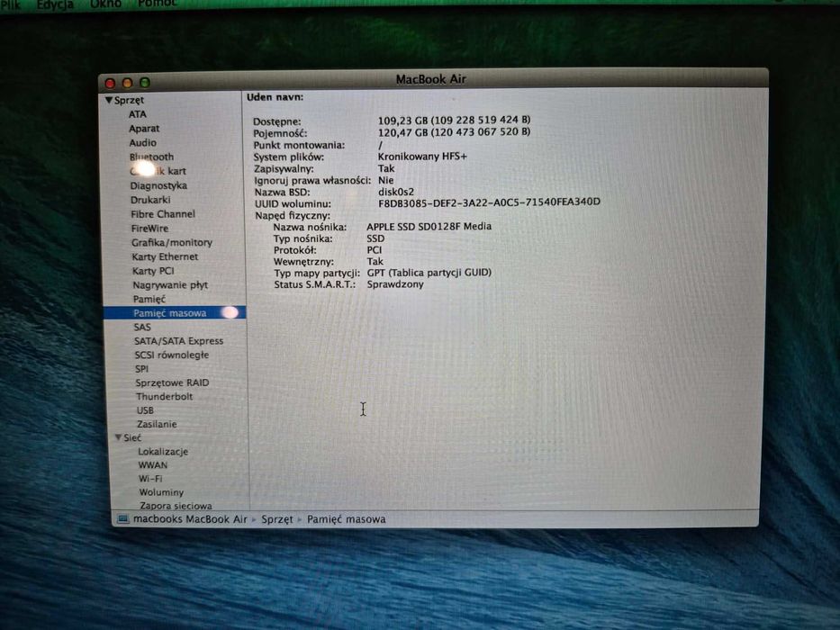Select Woluminy under Sieć

(162, 492)
